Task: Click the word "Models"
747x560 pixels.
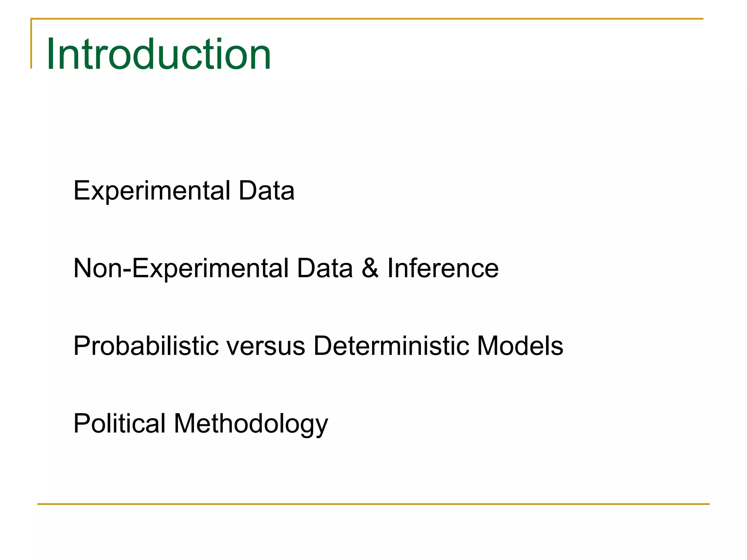Action: click(520, 346)
